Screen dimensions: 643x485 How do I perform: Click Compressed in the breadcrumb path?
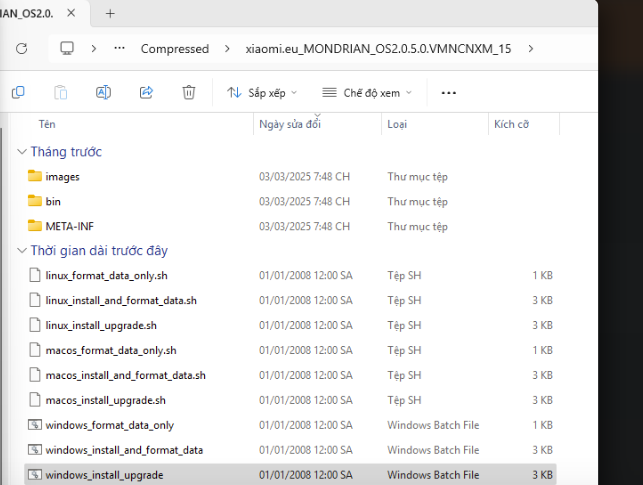pos(175,49)
